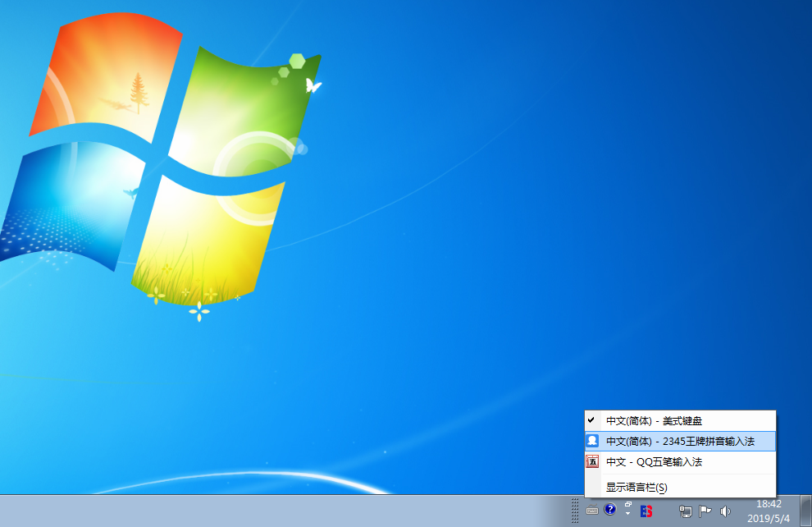Open the calendar by clicking the date
This screenshot has width=812, height=527.
click(769, 517)
